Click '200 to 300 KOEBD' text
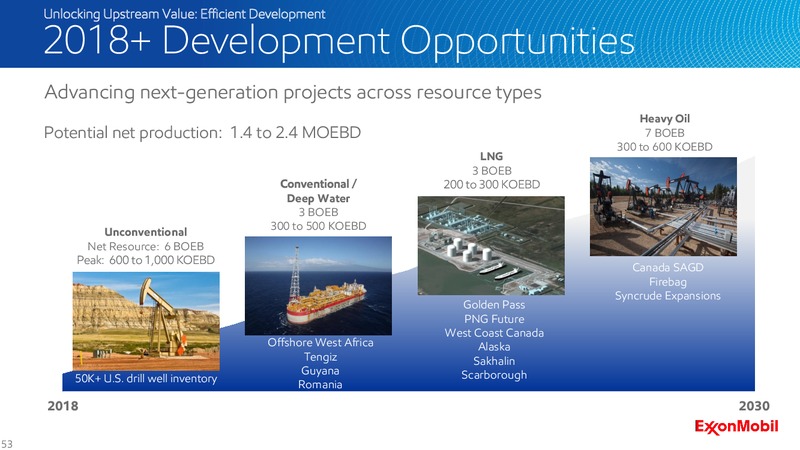The height and width of the screenshot is (450, 800). 492,184
